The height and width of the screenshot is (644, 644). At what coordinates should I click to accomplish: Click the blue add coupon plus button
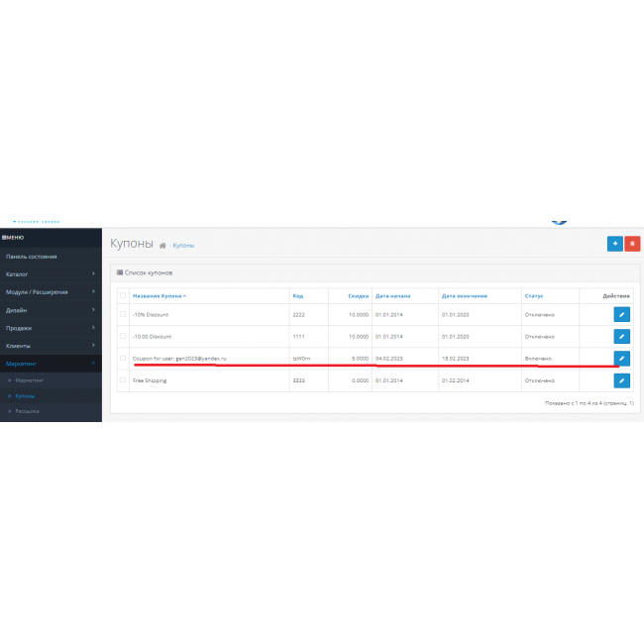pos(614,243)
